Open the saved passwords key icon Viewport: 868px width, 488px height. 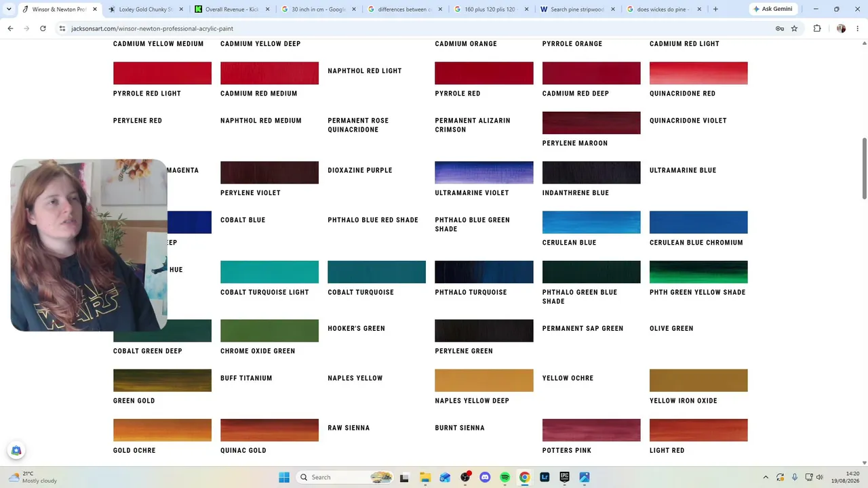tap(780, 28)
